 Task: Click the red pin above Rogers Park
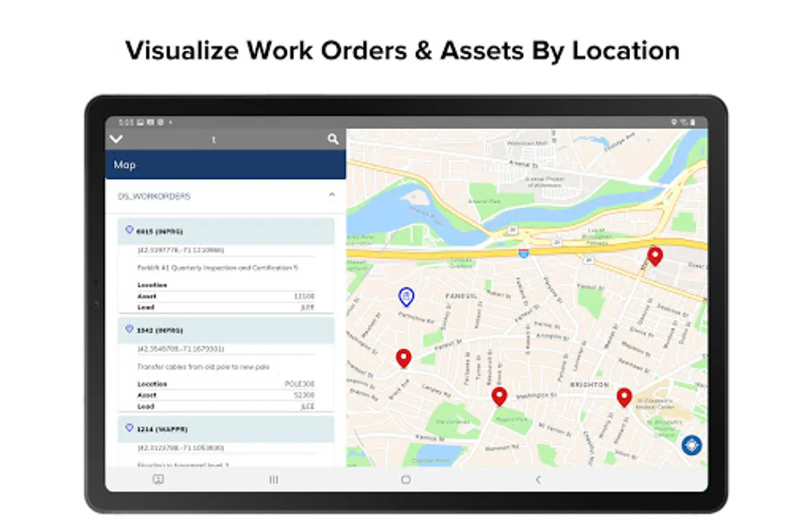tap(499, 396)
